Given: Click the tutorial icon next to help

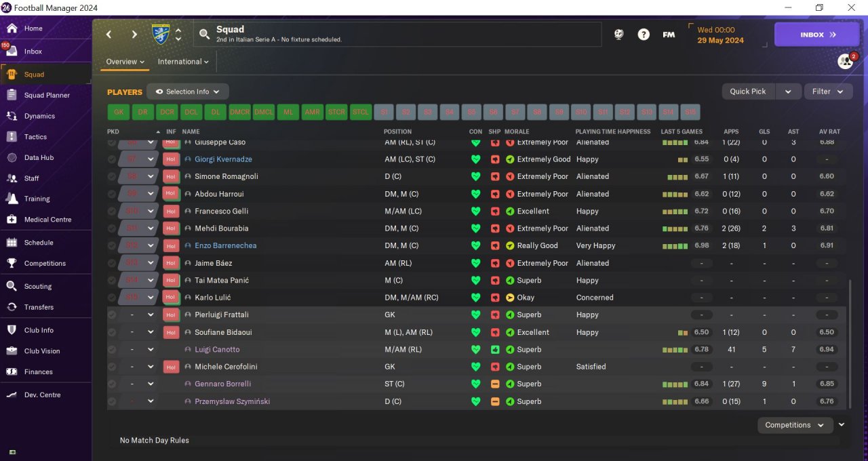Looking at the screenshot, I should pos(618,35).
